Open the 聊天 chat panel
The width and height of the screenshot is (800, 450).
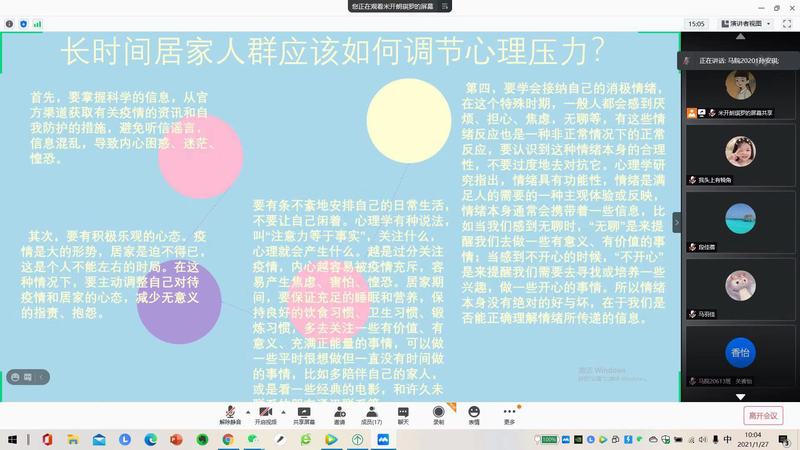[x=403, y=411]
